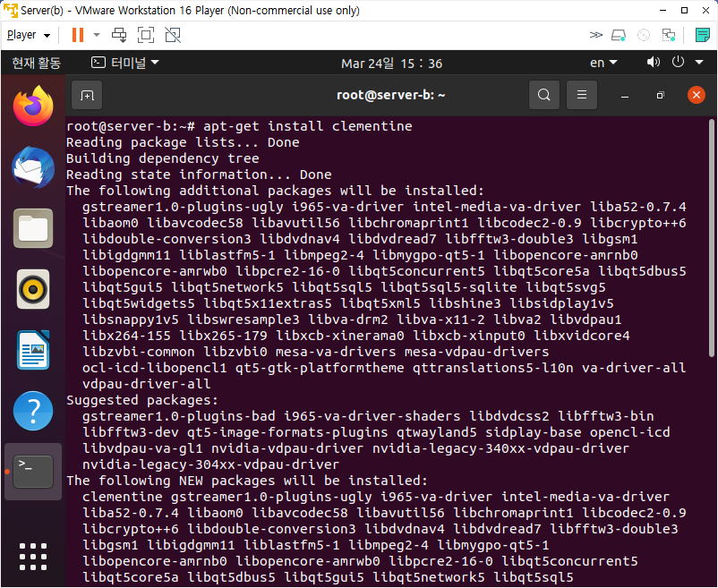Click the 'apt-get install clementine' command text
The width and height of the screenshot is (718, 588).
[x=308, y=126]
